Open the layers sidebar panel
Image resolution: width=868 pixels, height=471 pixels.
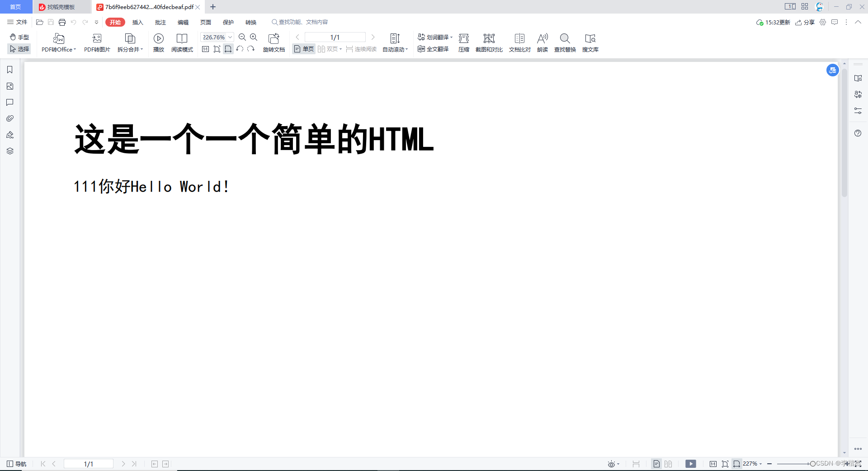click(x=10, y=151)
